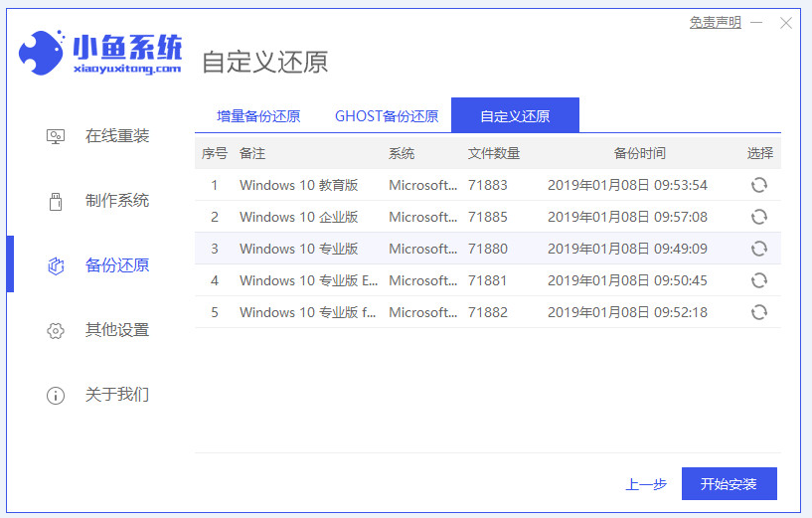Click the 自定义还原 page heading
Screen dimensions: 812x518
point(264,63)
